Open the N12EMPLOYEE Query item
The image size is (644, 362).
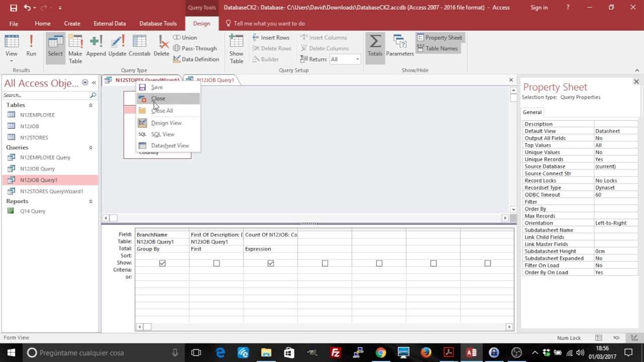(x=45, y=157)
